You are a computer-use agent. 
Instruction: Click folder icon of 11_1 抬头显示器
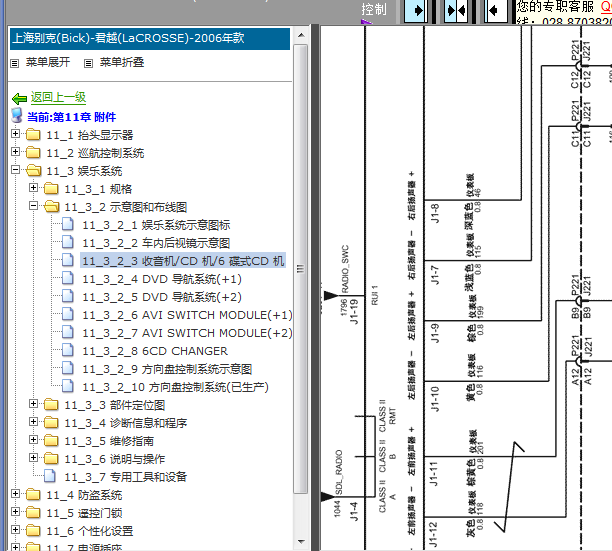point(33,135)
